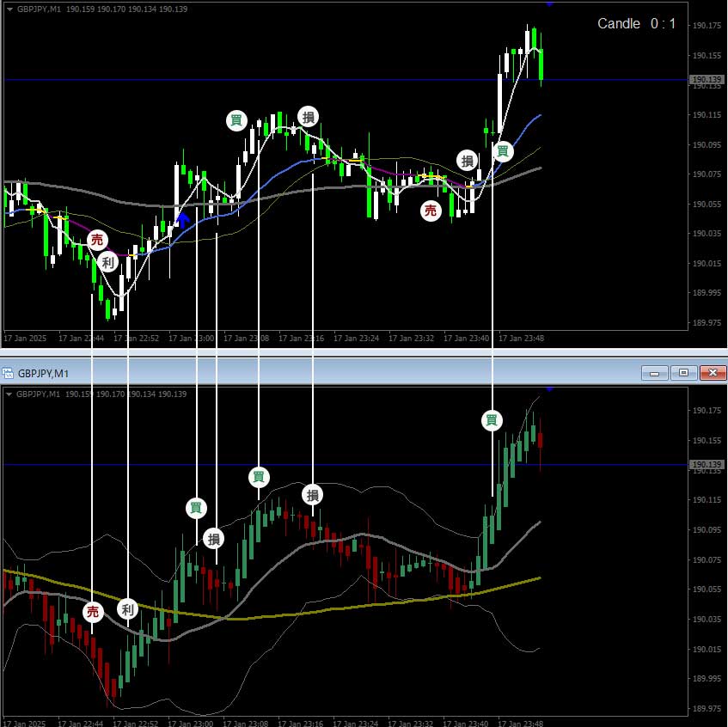Click the chart shift triangle atop upper chart
728x727 pixels.
point(549,3)
